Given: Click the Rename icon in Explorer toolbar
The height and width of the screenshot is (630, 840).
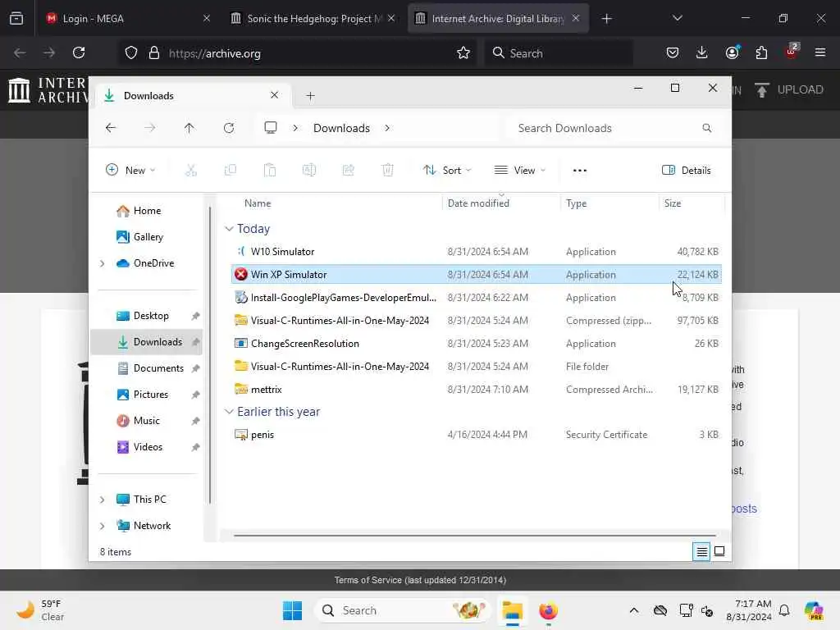Looking at the screenshot, I should [309, 171].
